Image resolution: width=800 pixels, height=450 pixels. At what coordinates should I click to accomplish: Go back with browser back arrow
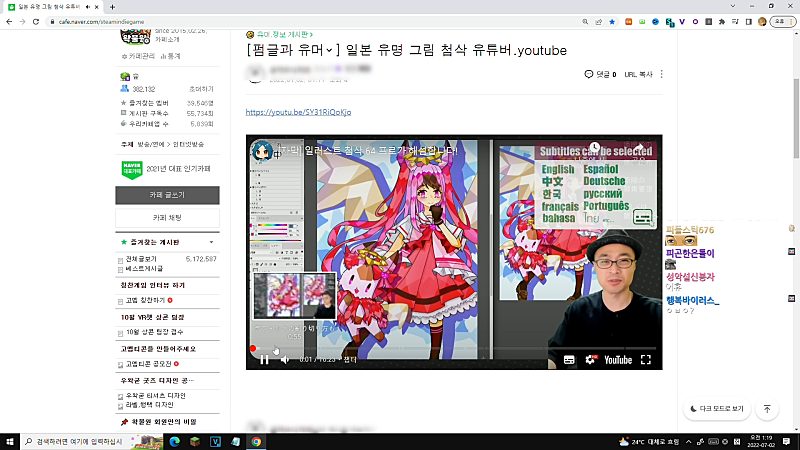pos(9,22)
